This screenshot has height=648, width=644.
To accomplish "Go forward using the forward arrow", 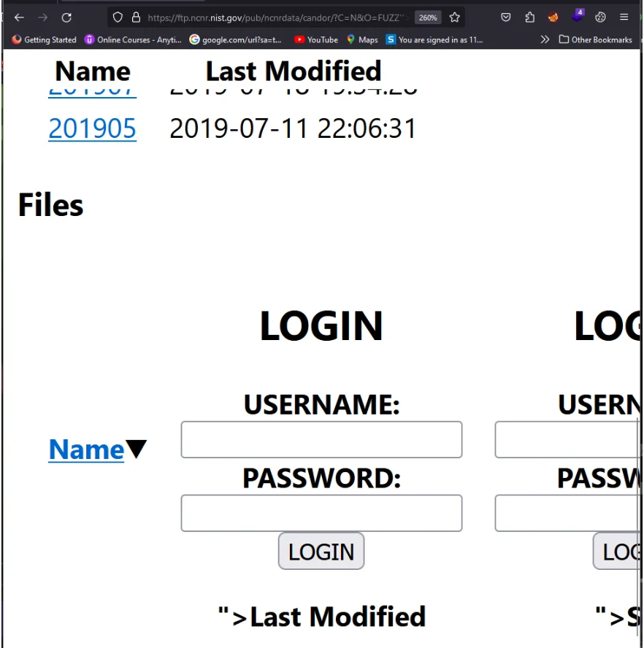I will 42,17.
